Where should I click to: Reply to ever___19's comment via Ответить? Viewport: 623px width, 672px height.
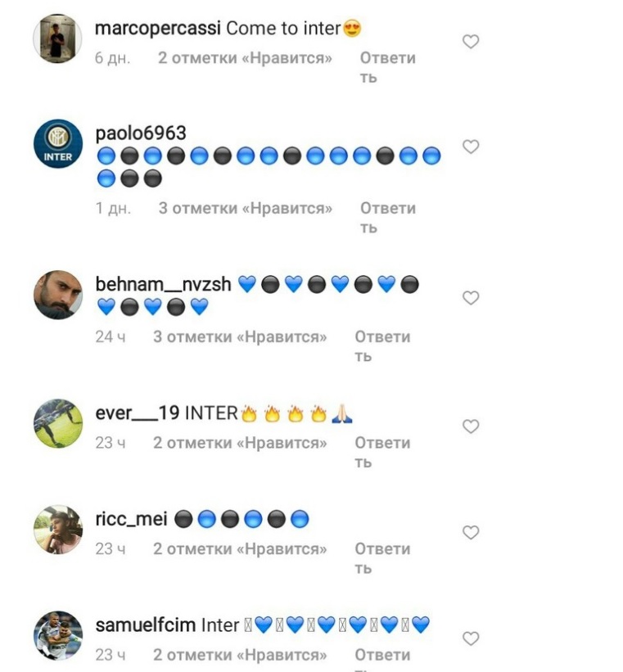pos(382,453)
